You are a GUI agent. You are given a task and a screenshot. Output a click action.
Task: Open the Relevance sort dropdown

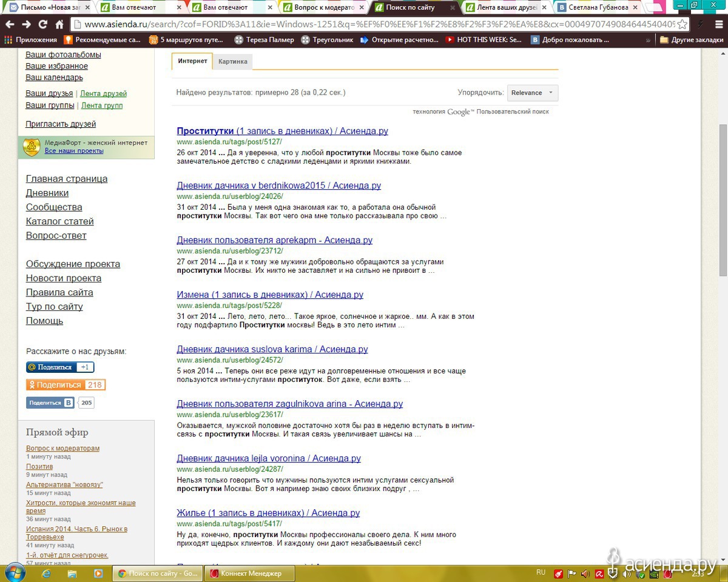[533, 93]
